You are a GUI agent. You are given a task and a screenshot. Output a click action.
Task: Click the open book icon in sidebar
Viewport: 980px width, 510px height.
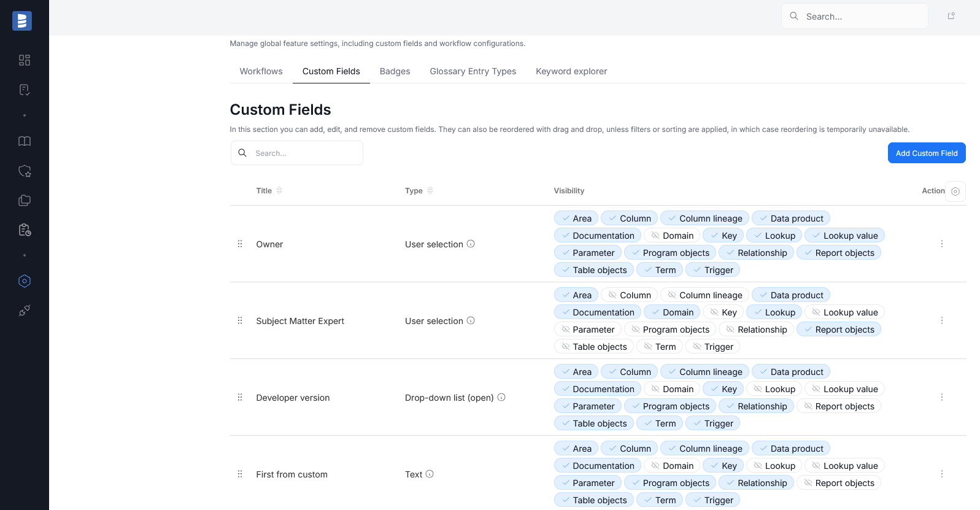(x=25, y=141)
